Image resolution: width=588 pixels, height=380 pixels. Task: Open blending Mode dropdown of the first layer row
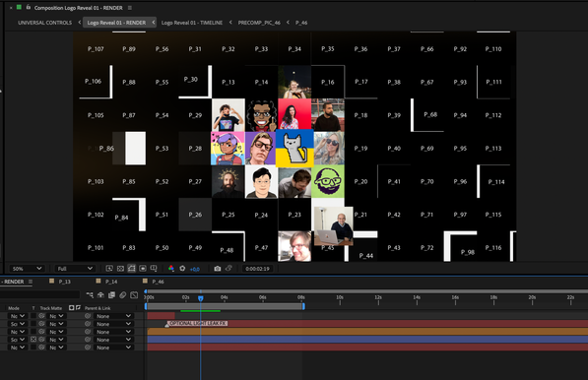pyautogui.click(x=18, y=316)
